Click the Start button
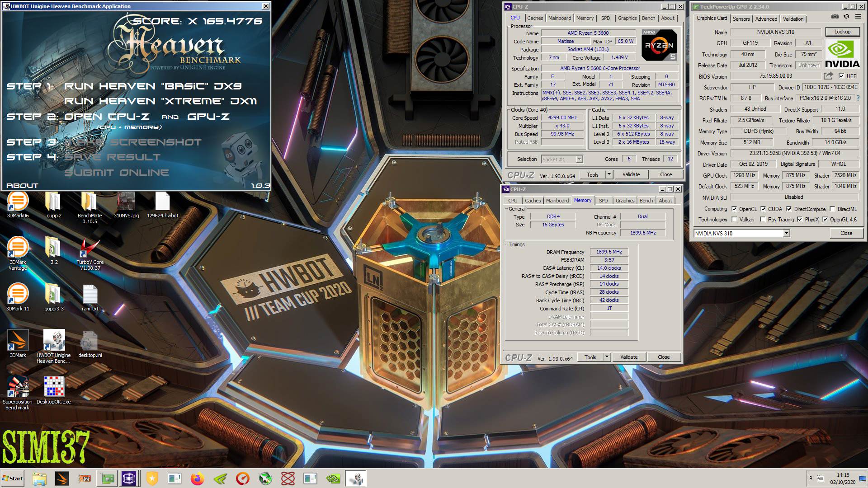The height and width of the screenshot is (488, 868). tap(12, 479)
